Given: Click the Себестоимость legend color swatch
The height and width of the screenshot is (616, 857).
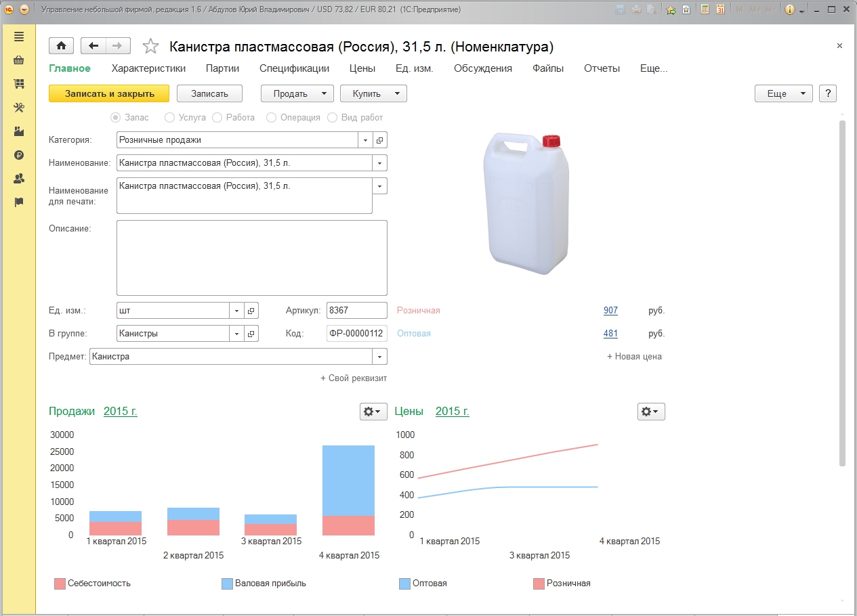Looking at the screenshot, I should pyautogui.click(x=60, y=584).
